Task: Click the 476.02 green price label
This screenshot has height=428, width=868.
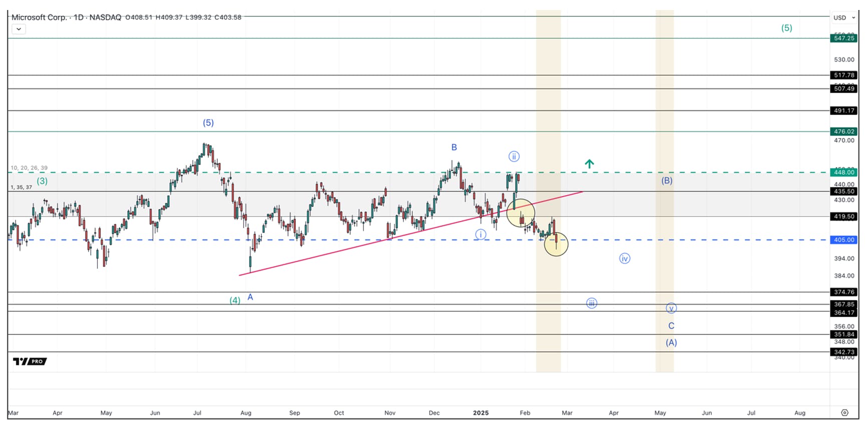Action: click(844, 131)
